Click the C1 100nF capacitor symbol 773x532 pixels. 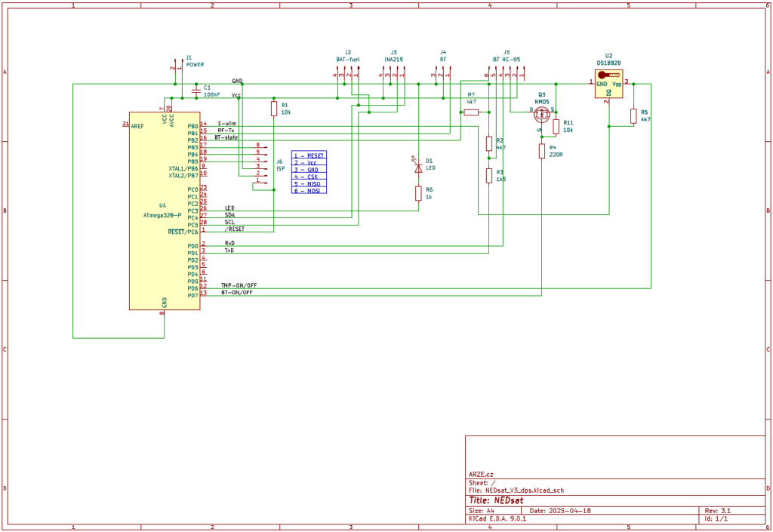[196, 91]
